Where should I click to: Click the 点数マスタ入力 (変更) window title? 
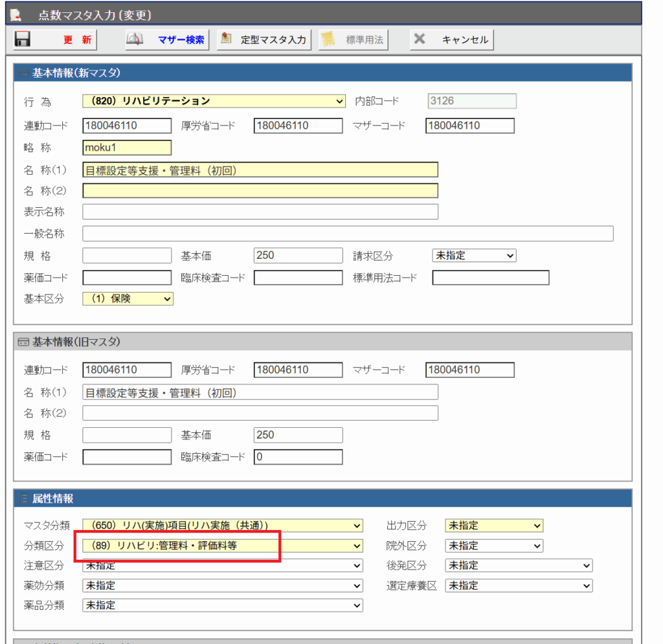[95, 16]
